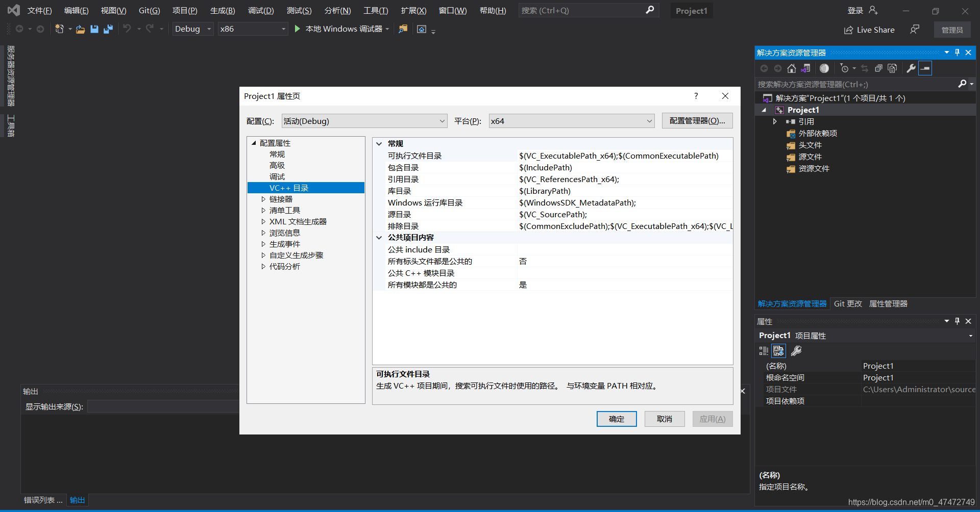Screen dimensions: 980x512
Task: Click the 配置管理器(O)... button
Action: point(697,120)
